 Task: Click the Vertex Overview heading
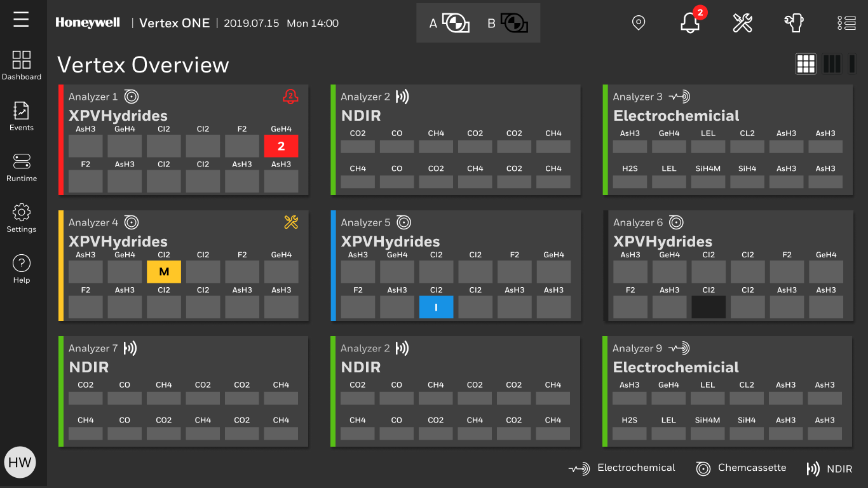coord(143,65)
